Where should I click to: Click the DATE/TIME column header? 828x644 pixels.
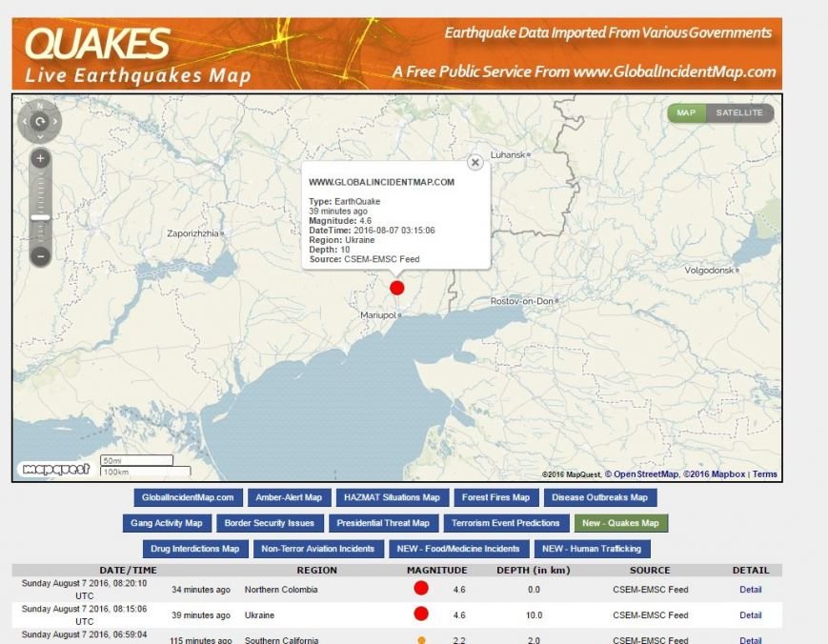coord(129,570)
